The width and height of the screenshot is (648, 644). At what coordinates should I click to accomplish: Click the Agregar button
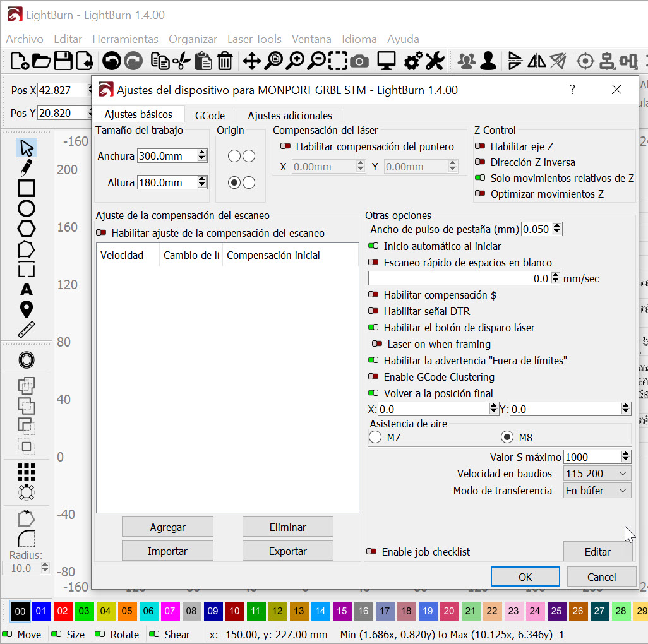pos(167,527)
